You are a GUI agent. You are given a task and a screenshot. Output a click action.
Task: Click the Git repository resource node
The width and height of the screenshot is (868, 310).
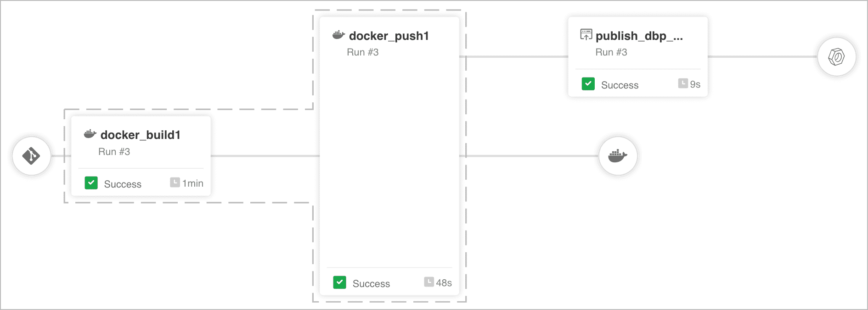(32, 156)
